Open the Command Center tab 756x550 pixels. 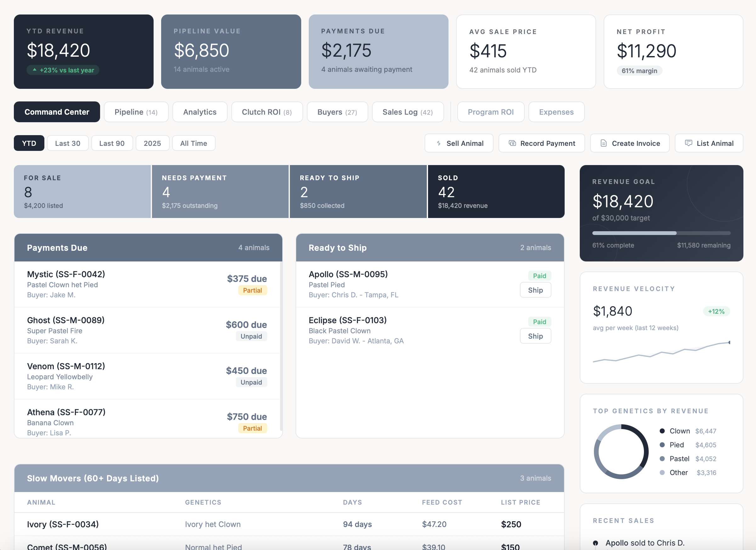tap(57, 112)
